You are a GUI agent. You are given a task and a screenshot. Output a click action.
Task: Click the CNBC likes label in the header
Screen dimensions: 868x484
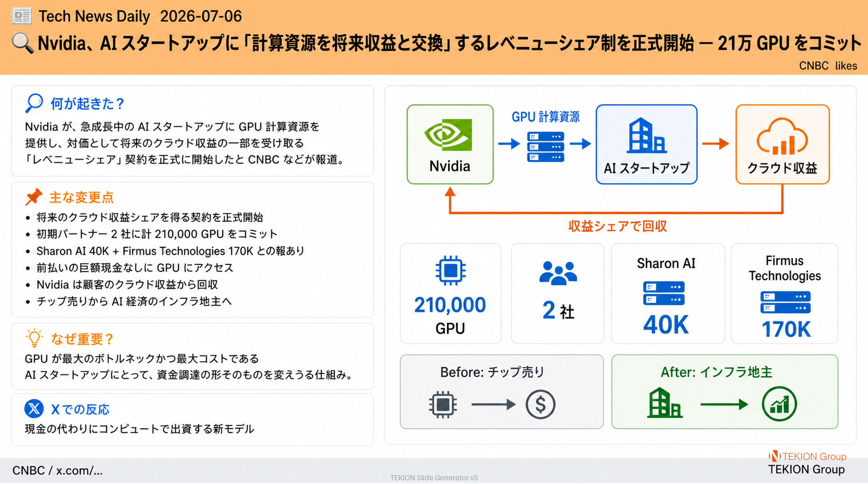coord(828,66)
